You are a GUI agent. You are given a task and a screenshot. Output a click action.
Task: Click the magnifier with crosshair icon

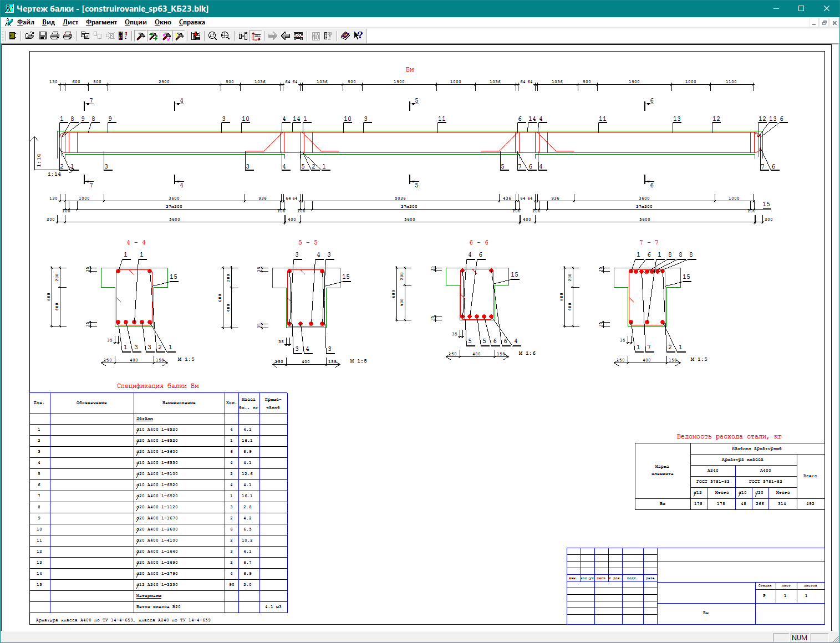coord(225,36)
